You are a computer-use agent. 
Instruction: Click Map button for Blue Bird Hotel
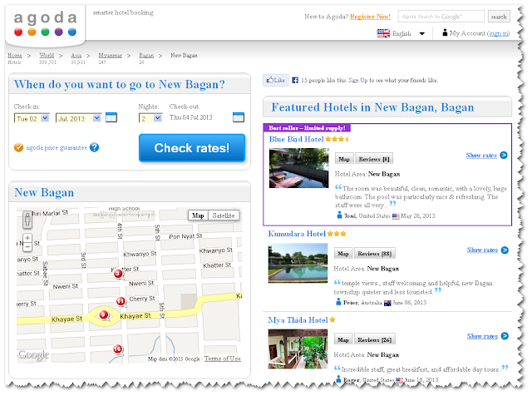click(x=344, y=159)
